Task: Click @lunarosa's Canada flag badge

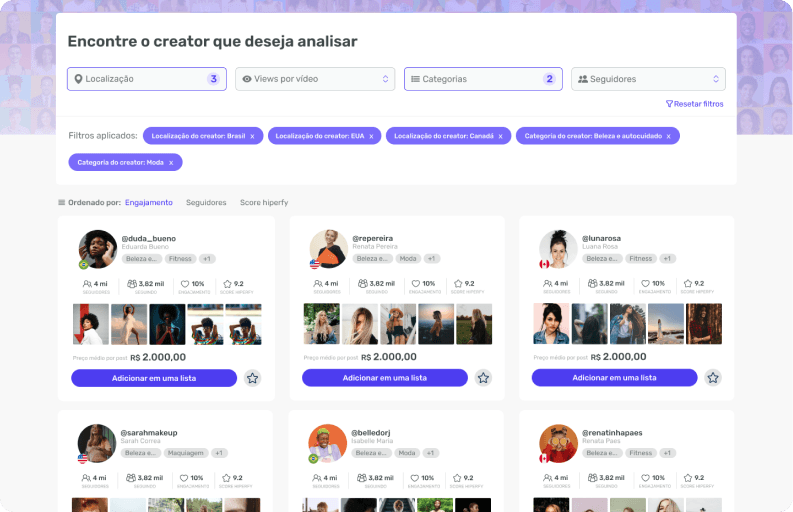Action: (544, 264)
